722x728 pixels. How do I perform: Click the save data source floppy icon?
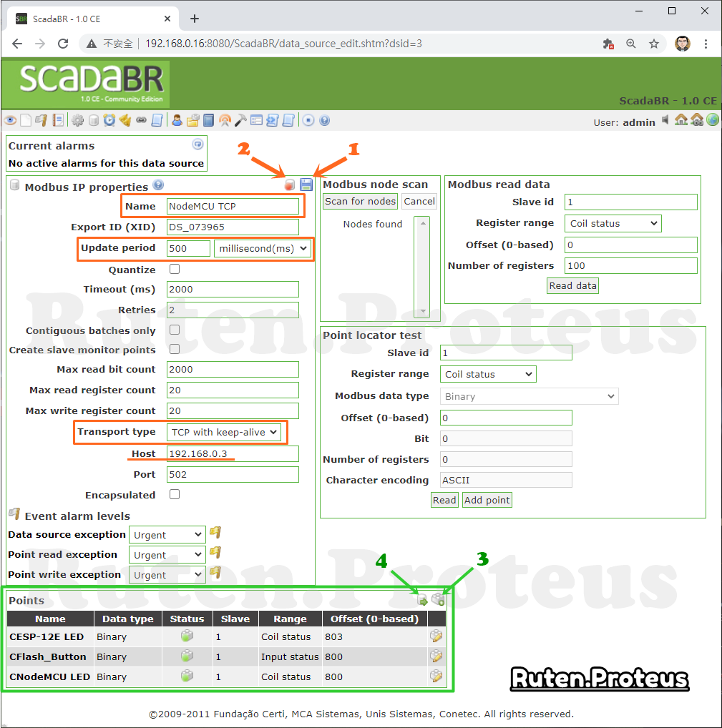(x=306, y=185)
